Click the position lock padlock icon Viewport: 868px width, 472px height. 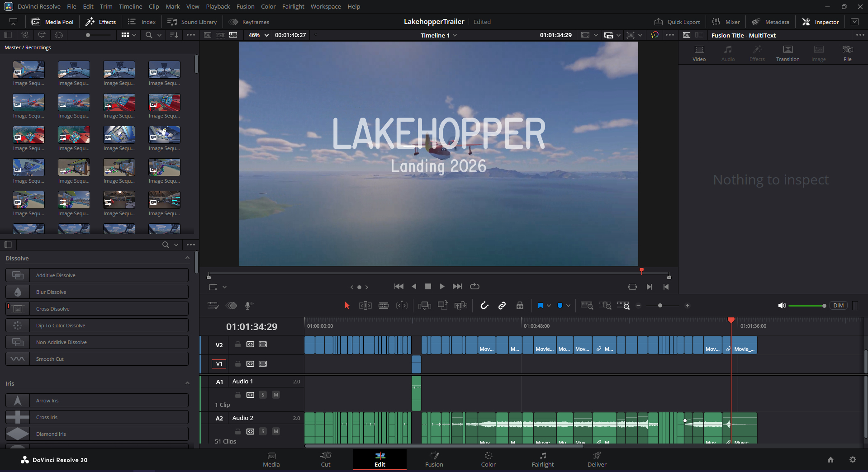click(x=520, y=306)
